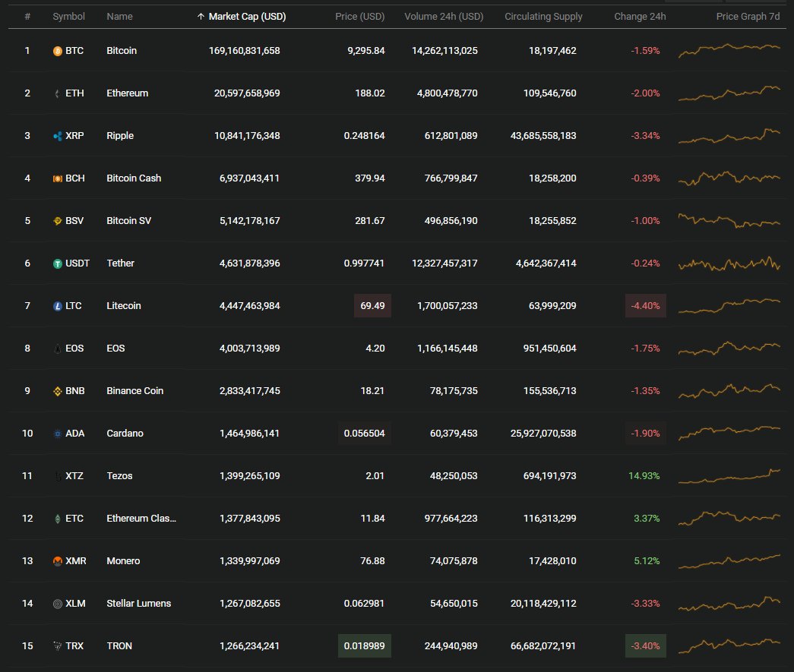Click the Symbol column header

point(68,17)
